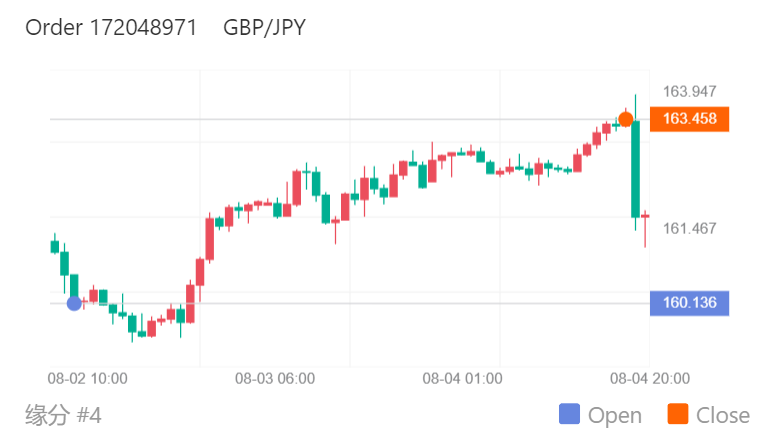Click the first green candle at left edge
Image resolution: width=775 pixels, height=440 pixels.
tap(54, 245)
